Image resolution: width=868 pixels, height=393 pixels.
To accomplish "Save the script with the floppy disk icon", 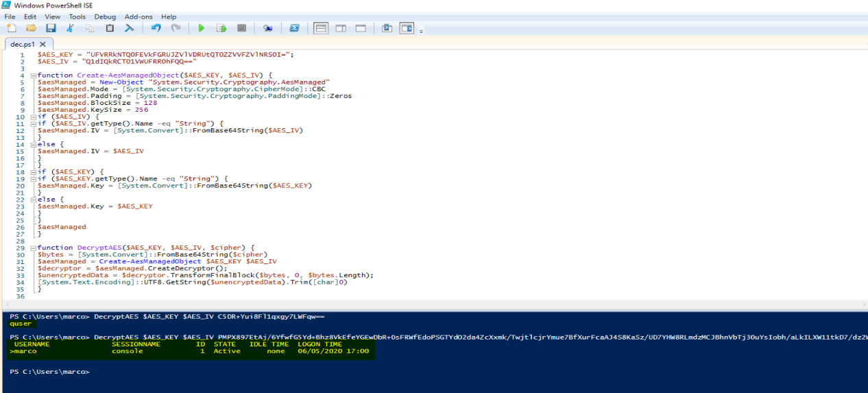I will coord(51,28).
